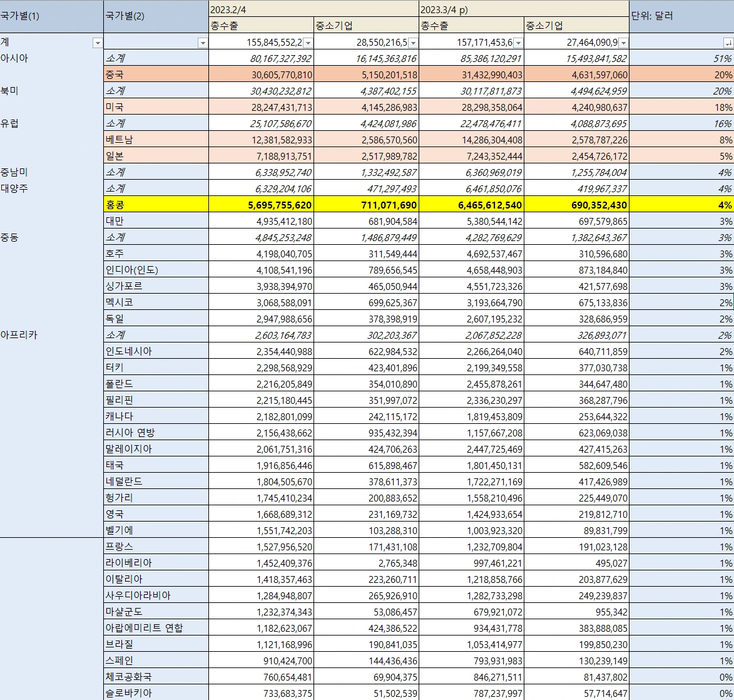
Task: Open filter arrow beside 155,845,552,2 total
Action: coord(307,43)
